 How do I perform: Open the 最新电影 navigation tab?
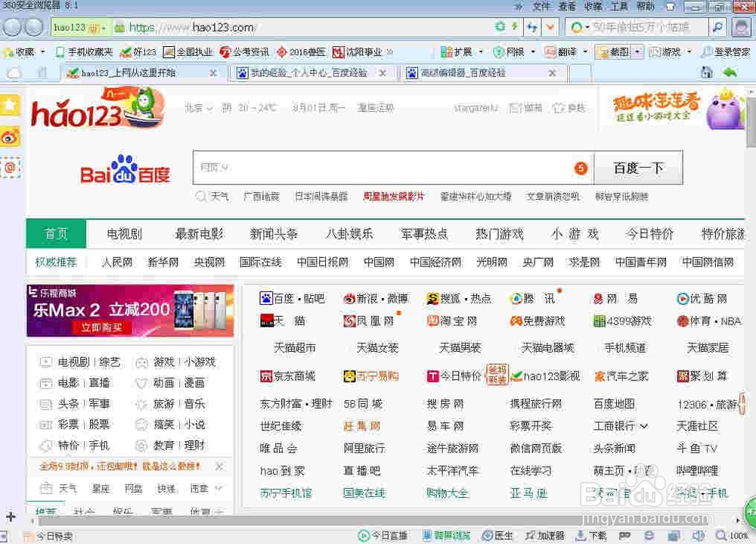click(x=199, y=234)
